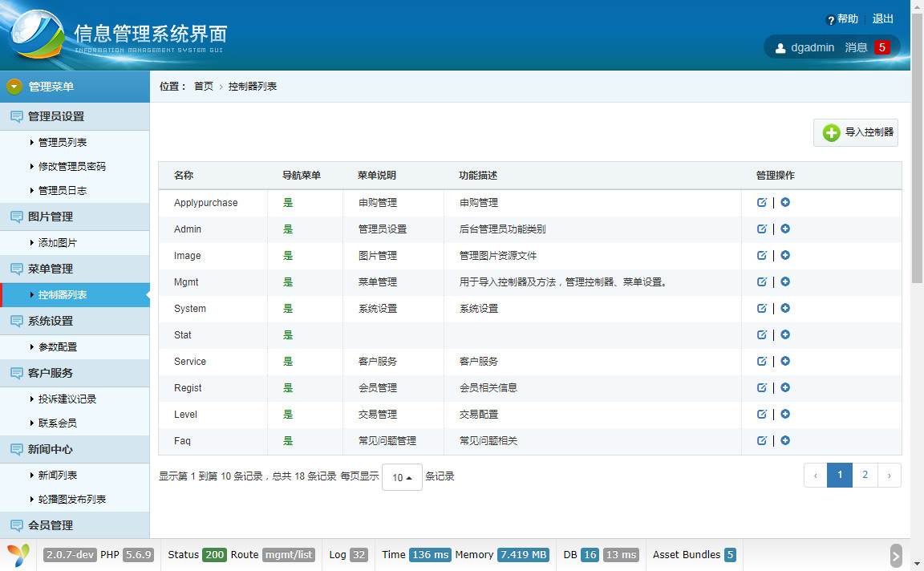Click the 退出 logout link
The height and width of the screenshot is (571, 924).
pos(883,18)
